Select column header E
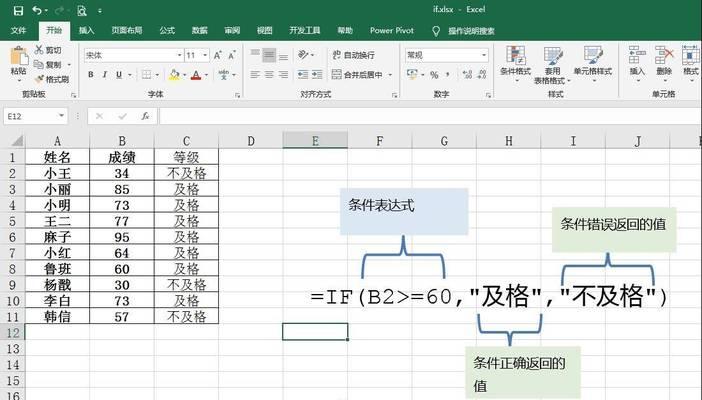The image size is (702, 400). point(315,141)
